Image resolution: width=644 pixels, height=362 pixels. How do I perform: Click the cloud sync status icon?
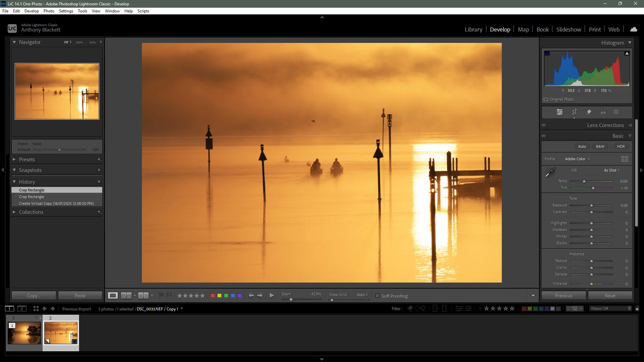coord(634,29)
